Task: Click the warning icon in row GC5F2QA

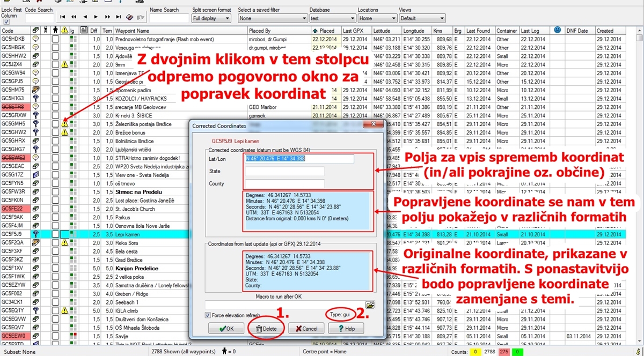Action: pos(64,242)
